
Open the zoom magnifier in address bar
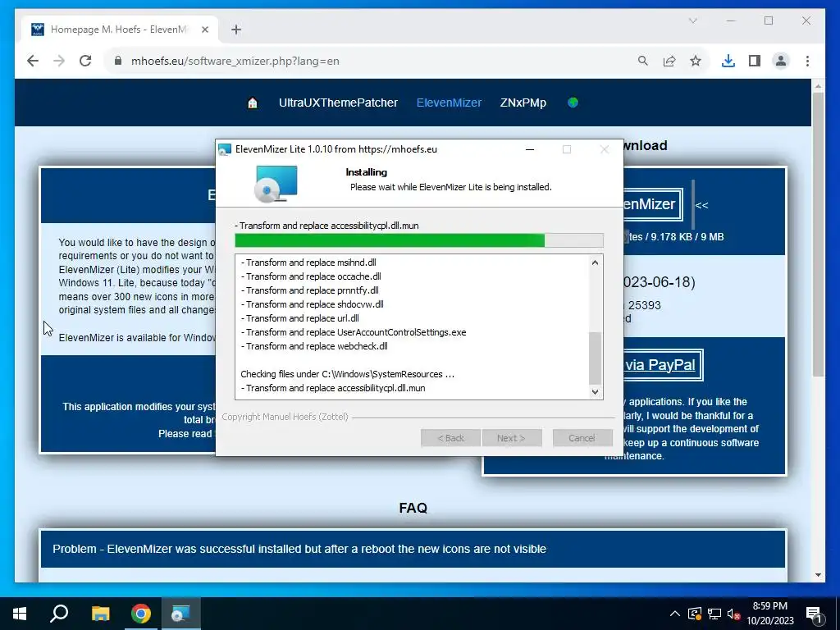pyautogui.click(x=643, y=61)
